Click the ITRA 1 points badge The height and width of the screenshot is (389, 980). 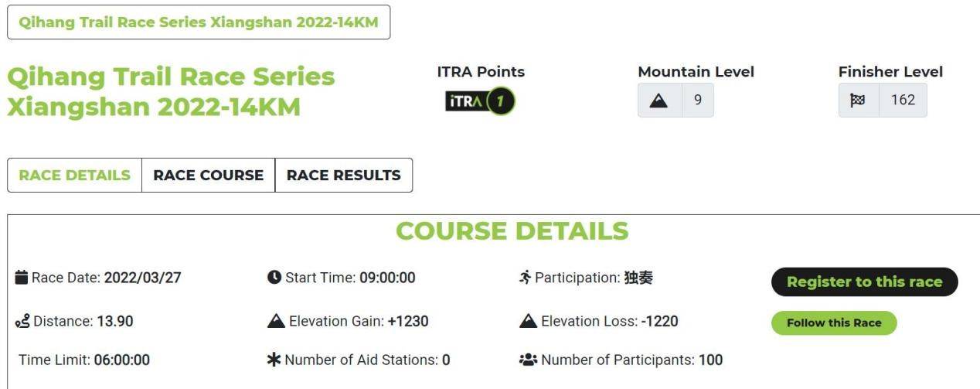(x=480, y=101)
